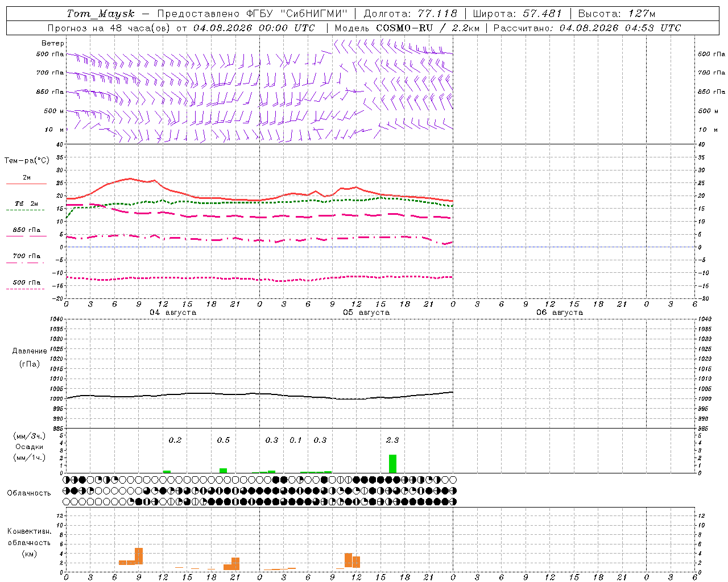Viewport: 728px width, 582px height.
Task: Click the first cloud-cover circle in top row
Action: coord(66,480)
